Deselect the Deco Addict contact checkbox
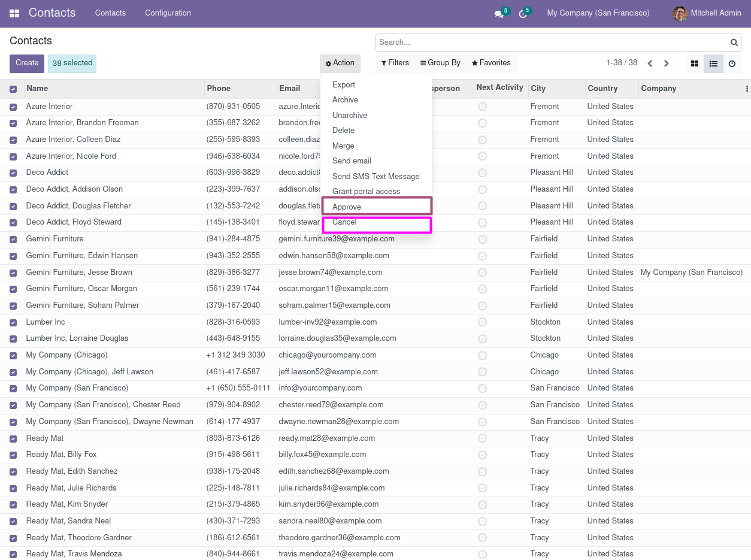751x560 pixels. click(x=13, y=173)
